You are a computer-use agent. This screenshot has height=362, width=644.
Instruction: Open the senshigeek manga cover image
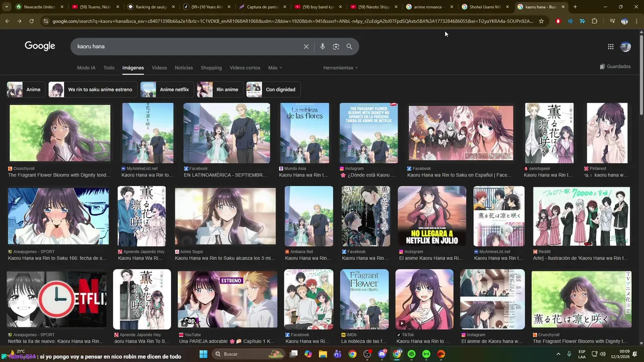pos(549,133)
